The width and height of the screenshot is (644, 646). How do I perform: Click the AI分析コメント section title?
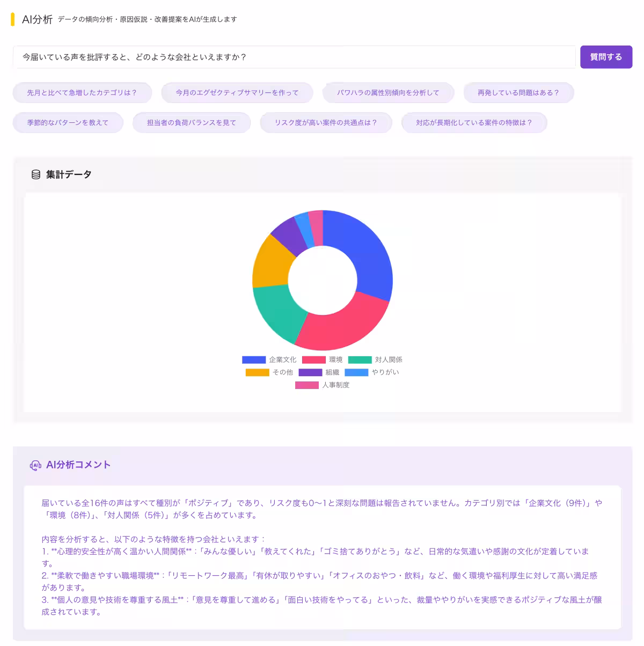tap(78, 465)
